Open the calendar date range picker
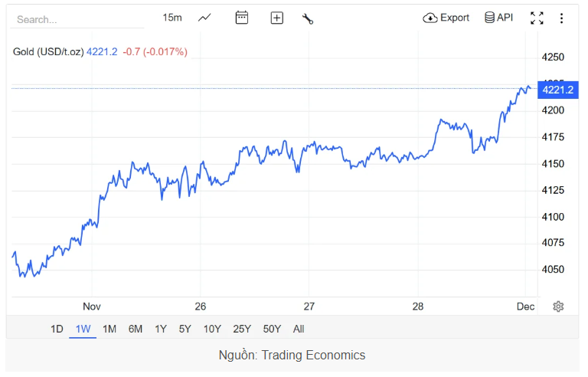588x377 pixels. tap(242, 18)
